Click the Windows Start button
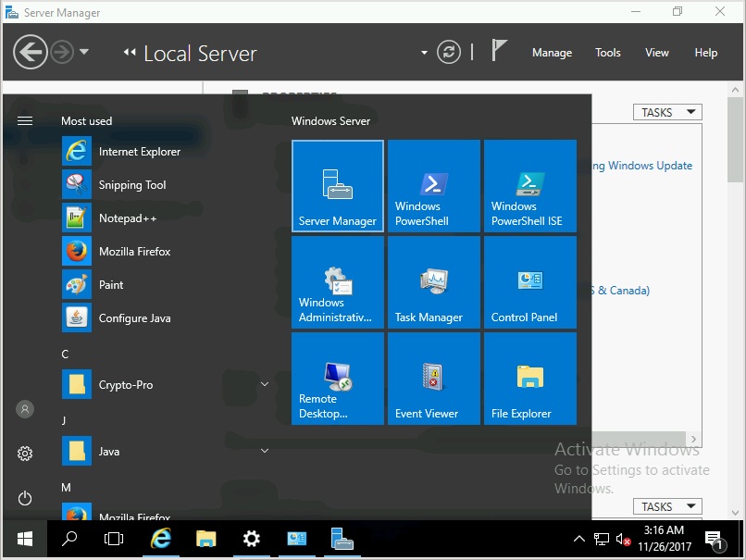 click(25, 539)
